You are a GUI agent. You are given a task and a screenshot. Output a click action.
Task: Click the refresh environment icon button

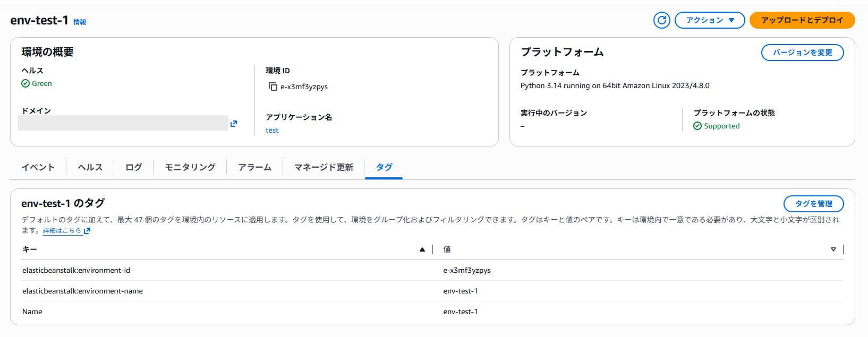pyautogui.click(x=661, y=20)
